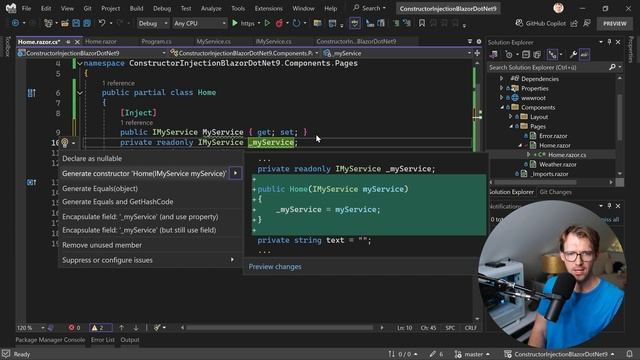Open the Git menu
Image resolution: width=640 pixels, height=360 pixels.
tap(87, 8)
